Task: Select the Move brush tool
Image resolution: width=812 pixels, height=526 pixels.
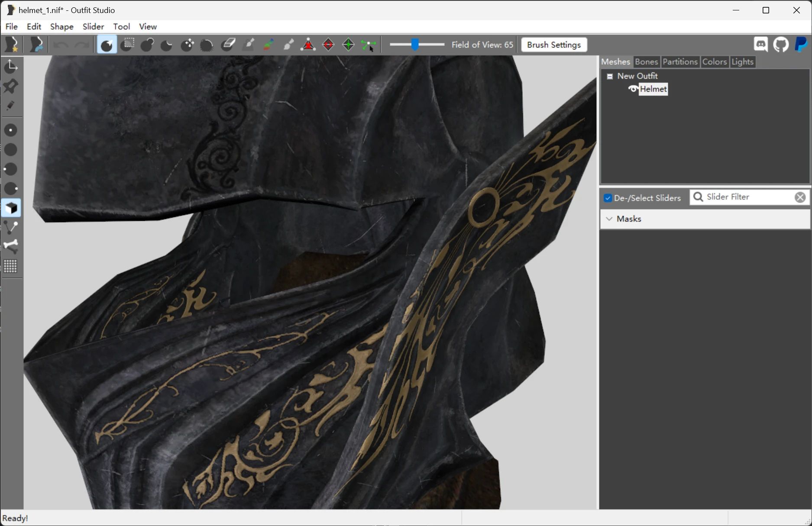Action: point(187,45)
